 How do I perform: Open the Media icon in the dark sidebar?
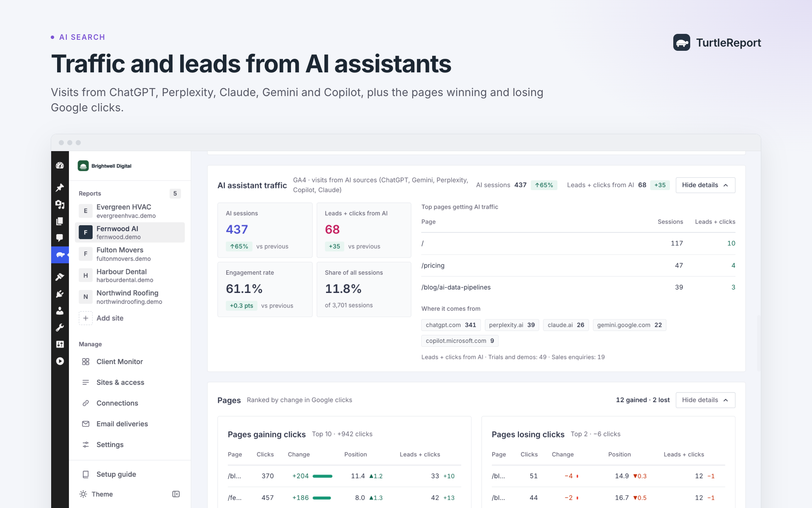[60, 204]
